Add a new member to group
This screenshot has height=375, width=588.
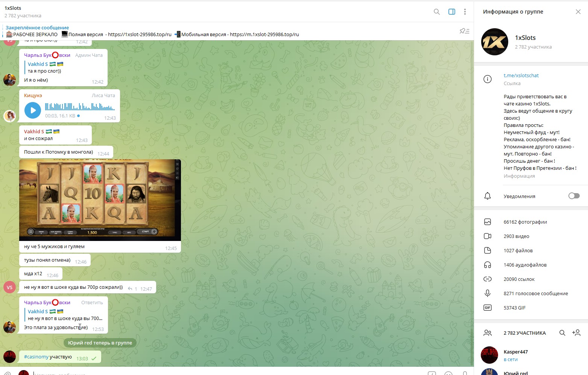576,333
